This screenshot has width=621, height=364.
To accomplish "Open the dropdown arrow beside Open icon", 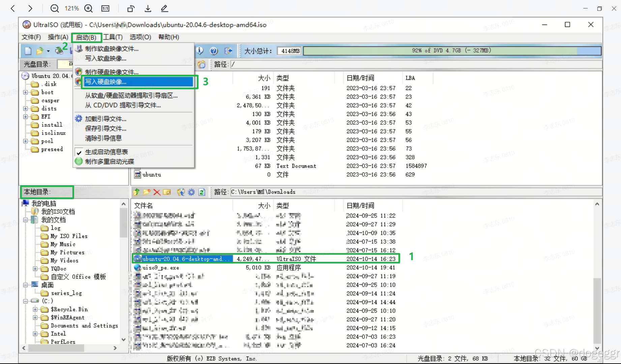I will point(48,51).
